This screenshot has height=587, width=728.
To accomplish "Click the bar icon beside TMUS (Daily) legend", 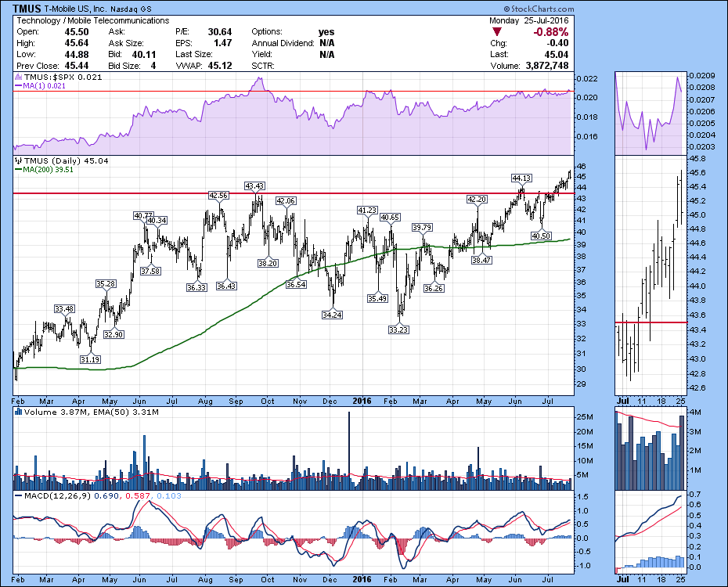I will point(18,161).
